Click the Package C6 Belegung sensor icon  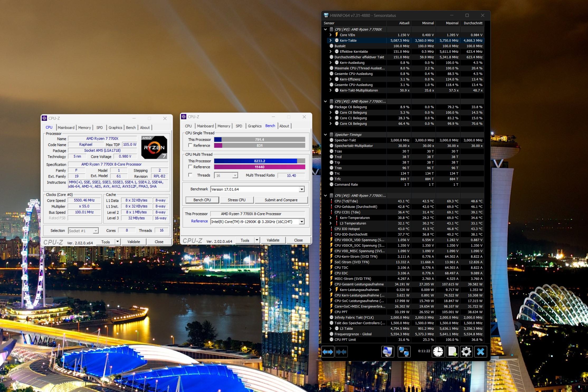[331, 107]
